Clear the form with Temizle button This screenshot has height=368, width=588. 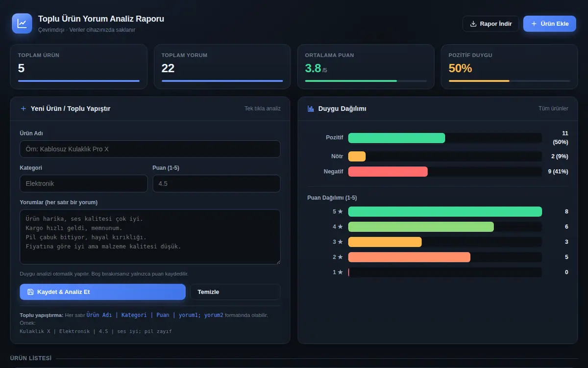(235, 292)
